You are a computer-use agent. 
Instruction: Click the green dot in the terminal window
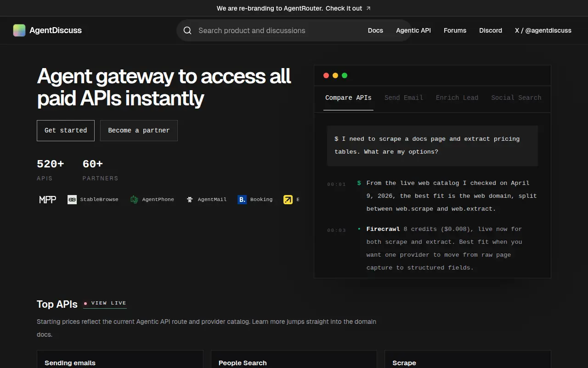pos(345,75)
